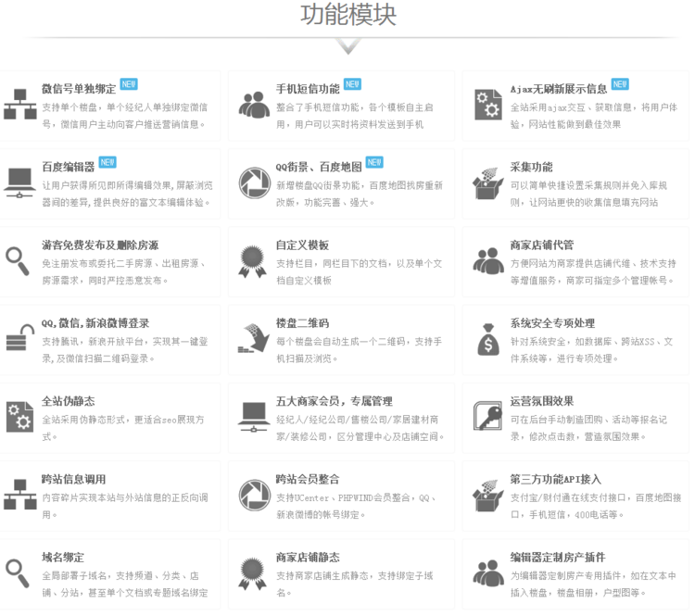Click the people icon beside 商家店铺代管
The height and width of the screenshot is (616, 695).
click(488, 261)
